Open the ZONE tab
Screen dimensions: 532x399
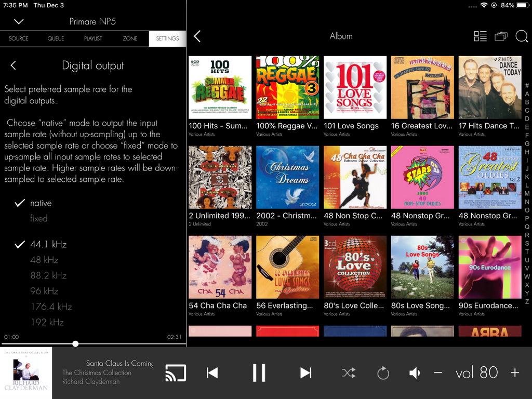click(130, 38)
